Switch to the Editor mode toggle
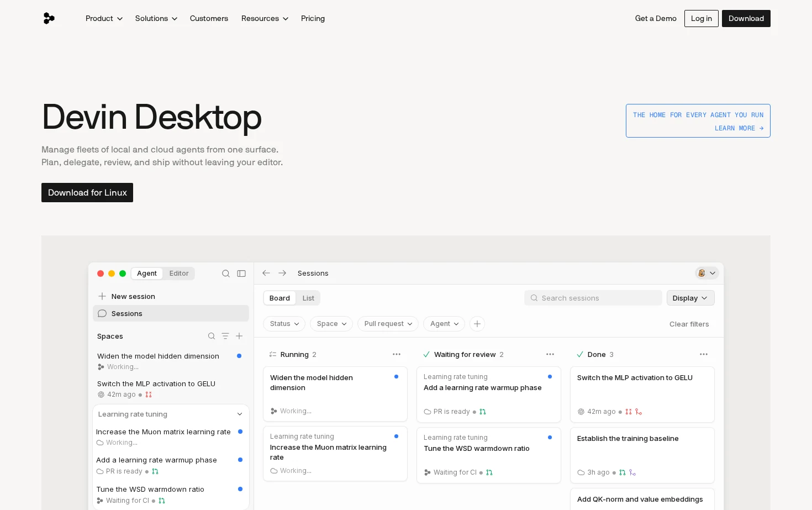This screenshot has height=510, width=812. coord(179,274)
